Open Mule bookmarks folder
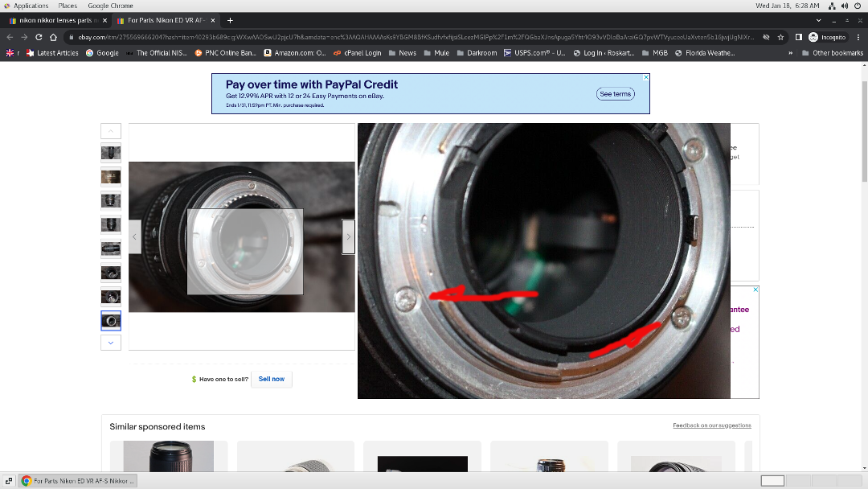Image resolution: width=868 pixels, height=489 pixels. pyautogui.click(x=436, y=53)
